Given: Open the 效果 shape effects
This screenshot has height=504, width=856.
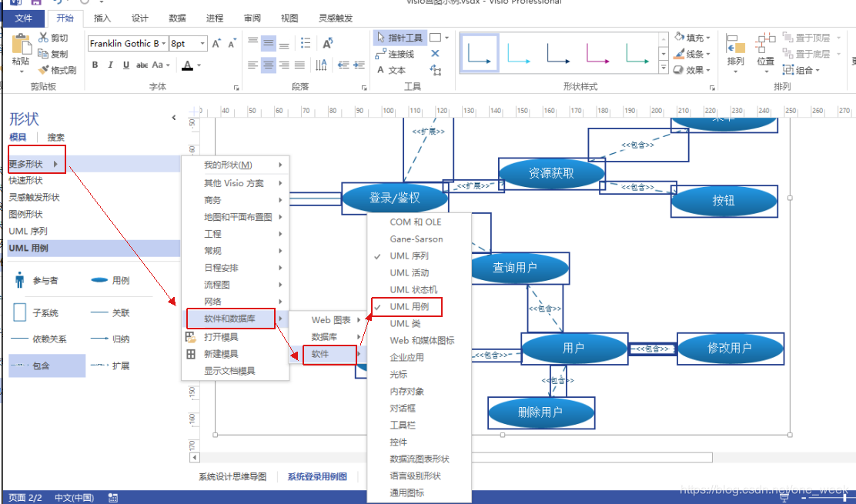Looking at the screenshot, I should point(694,69).
